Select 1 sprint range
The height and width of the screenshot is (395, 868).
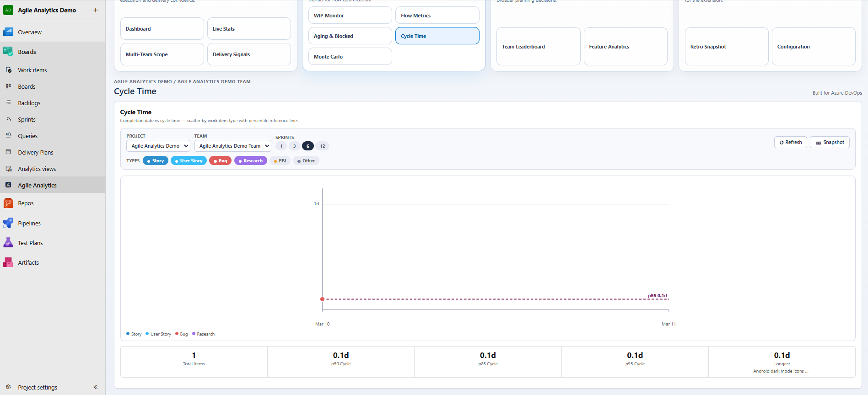point(281,146)
